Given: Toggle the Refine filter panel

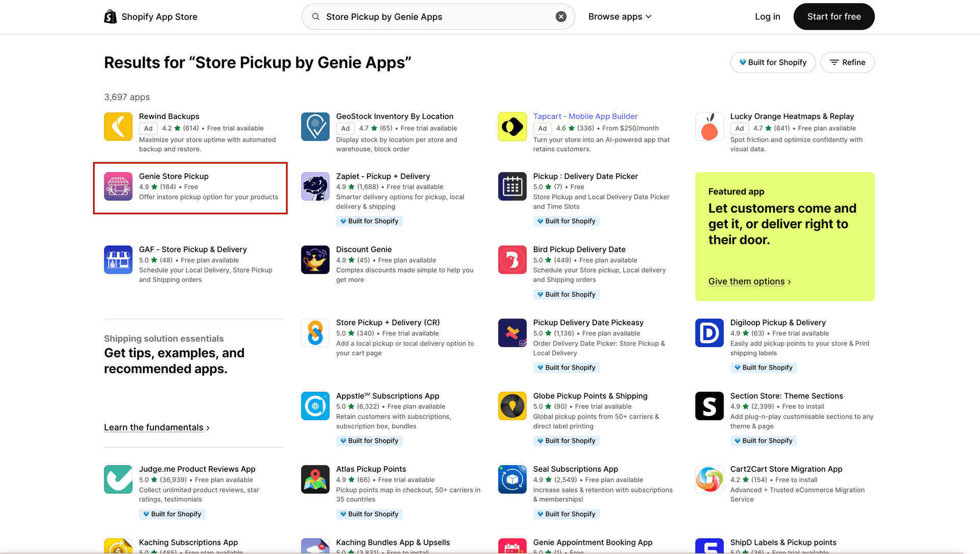Looking at the screenshot, I should [x=847, y=62].
